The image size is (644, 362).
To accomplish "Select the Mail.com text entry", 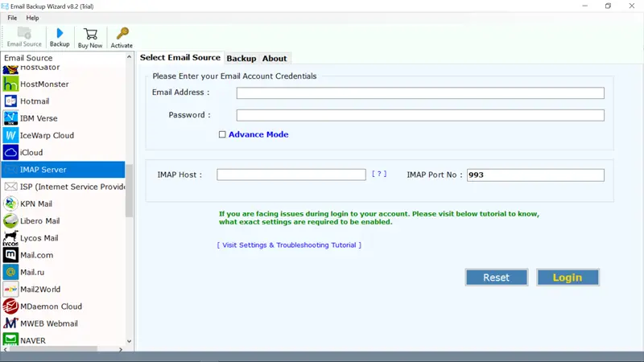I will pos(36,255).
